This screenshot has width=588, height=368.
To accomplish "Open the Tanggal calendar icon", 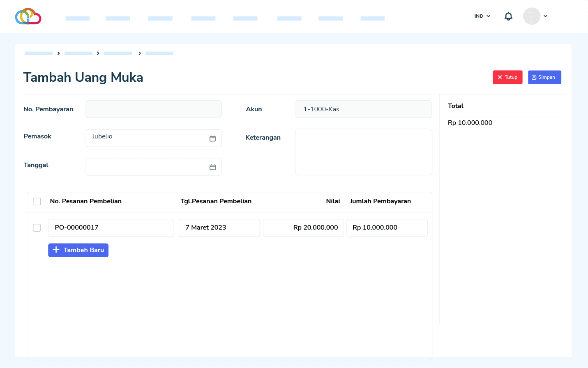I will tap(212, 167).
